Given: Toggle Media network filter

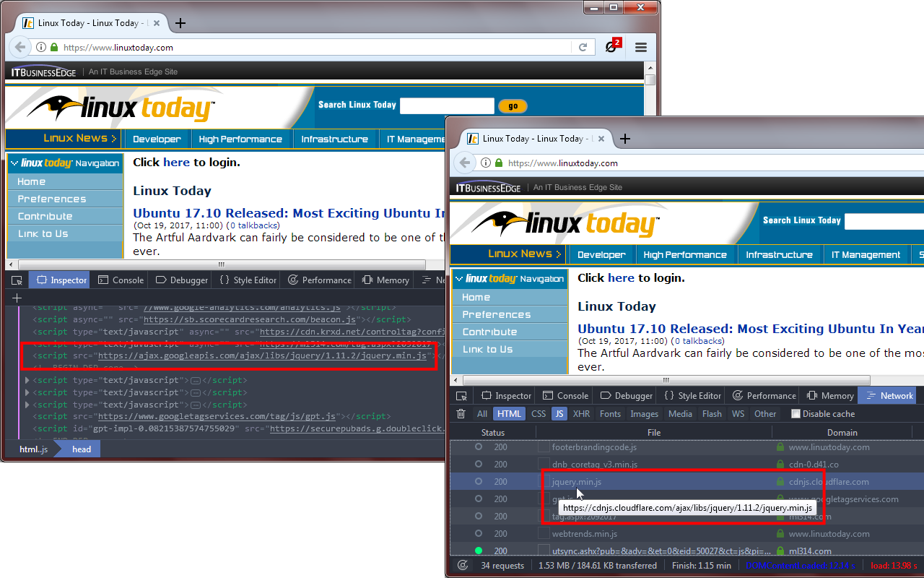Looking at the screenshot, I should pyautogui.click(x=680, y=414).
